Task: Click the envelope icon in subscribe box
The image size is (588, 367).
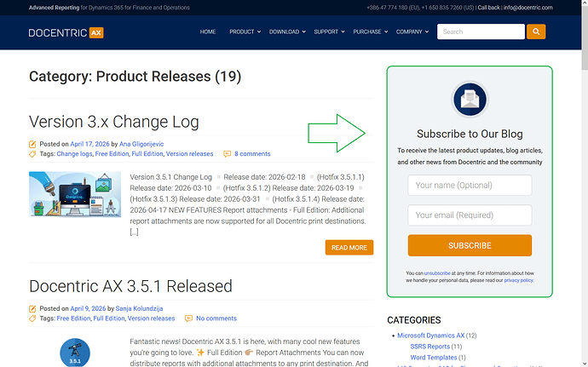Action: click(470, 100)
